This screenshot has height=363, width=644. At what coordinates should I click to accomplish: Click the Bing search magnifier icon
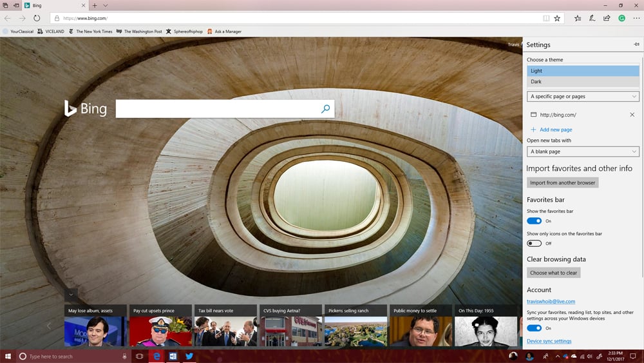(x=325, y=109)
